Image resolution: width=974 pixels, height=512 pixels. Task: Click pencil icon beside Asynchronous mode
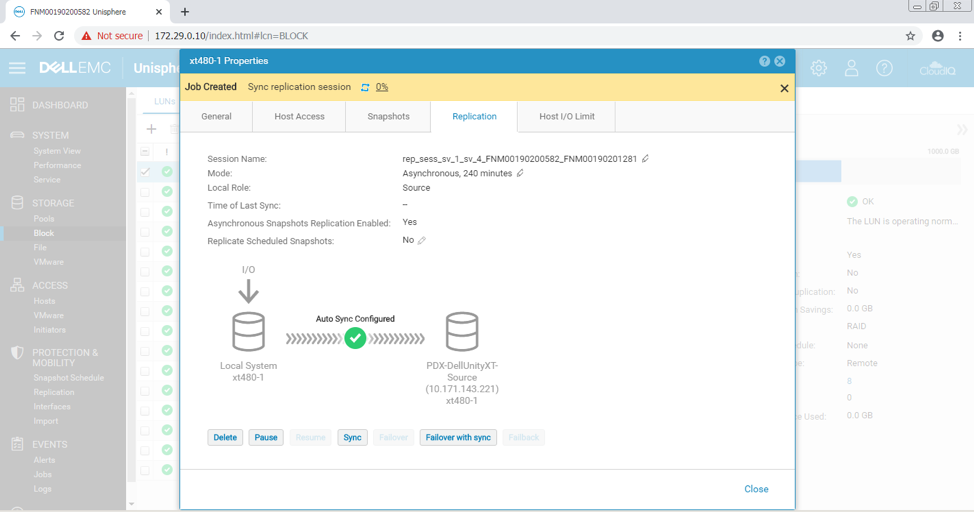click(x=520, y=173)
